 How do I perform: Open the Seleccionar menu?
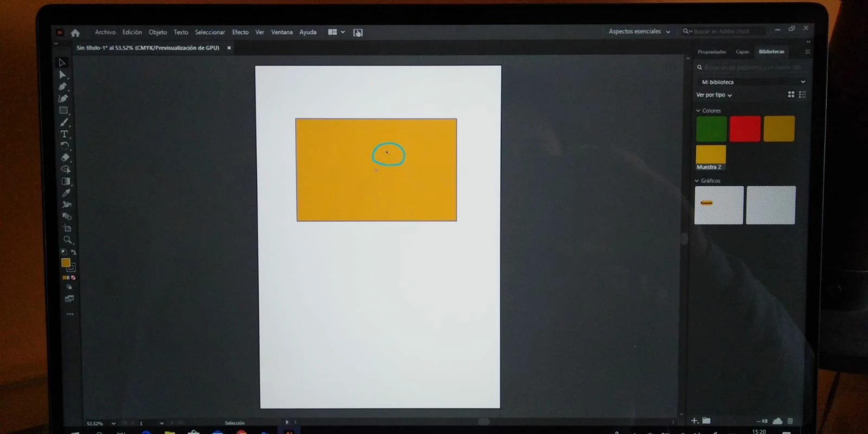coord(210,32)
